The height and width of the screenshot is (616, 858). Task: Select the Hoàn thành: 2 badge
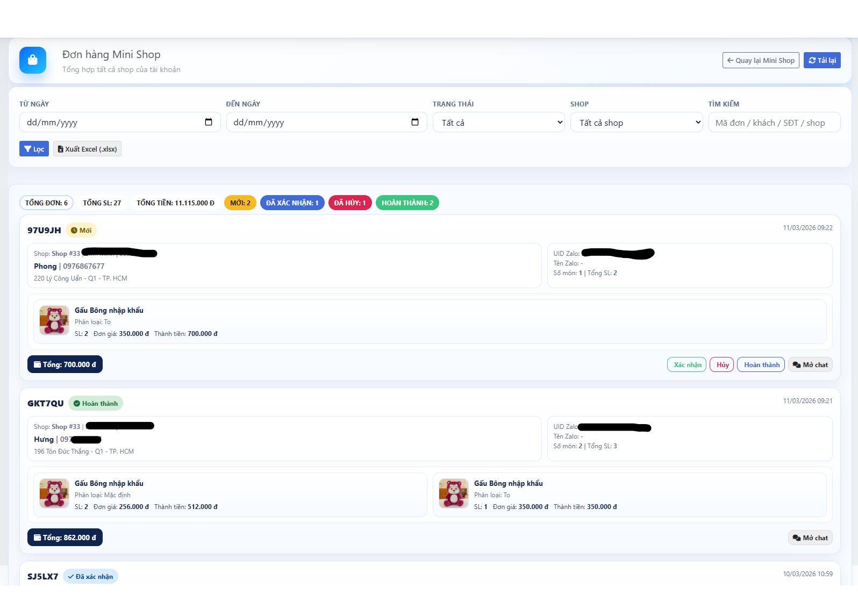point(407,203)
